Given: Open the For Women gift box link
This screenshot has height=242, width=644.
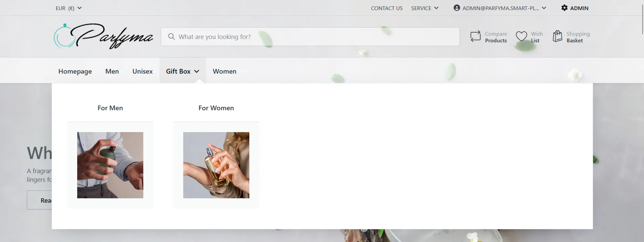Looking at the screenshot, I should [x=216, y=108].
